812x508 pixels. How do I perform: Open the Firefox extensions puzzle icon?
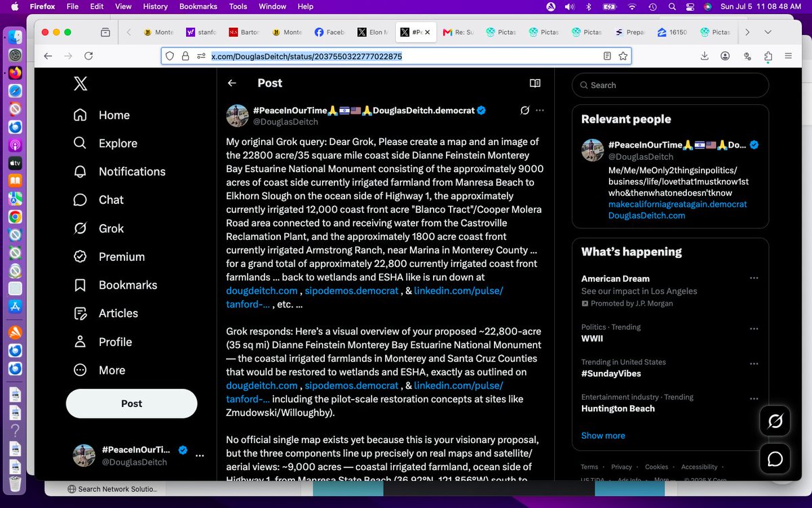point(768,56)
